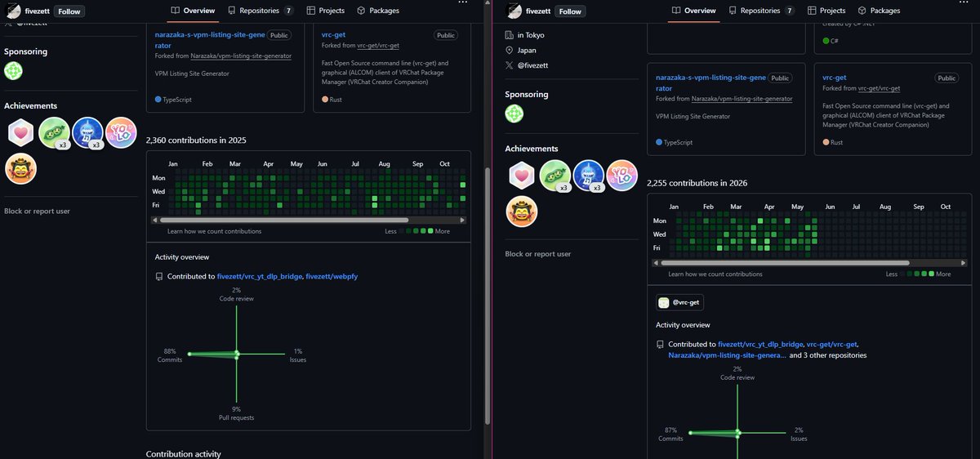View Quickdraw cowboy badge in right window
Viewport: 980px width, 459px height.
click(522, 211)
